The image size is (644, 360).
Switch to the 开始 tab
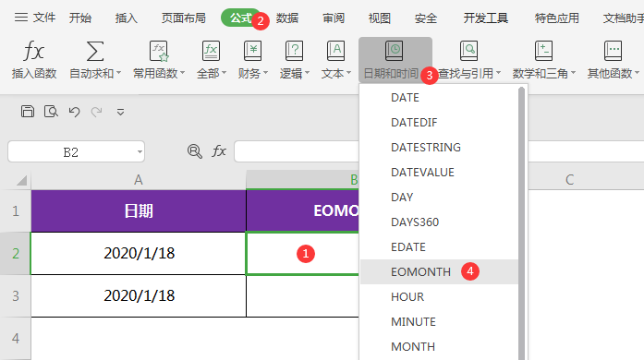80,18
